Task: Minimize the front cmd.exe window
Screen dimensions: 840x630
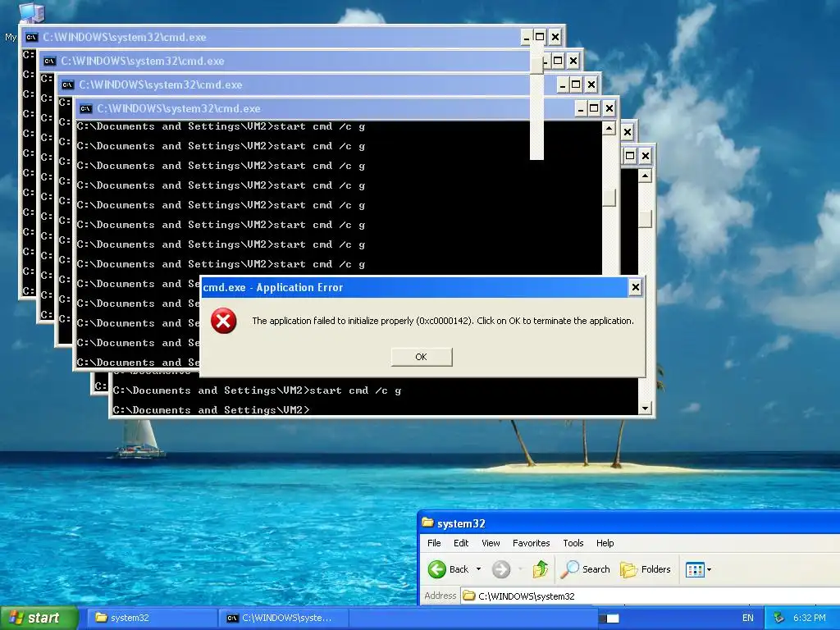Action: (581, 109)
